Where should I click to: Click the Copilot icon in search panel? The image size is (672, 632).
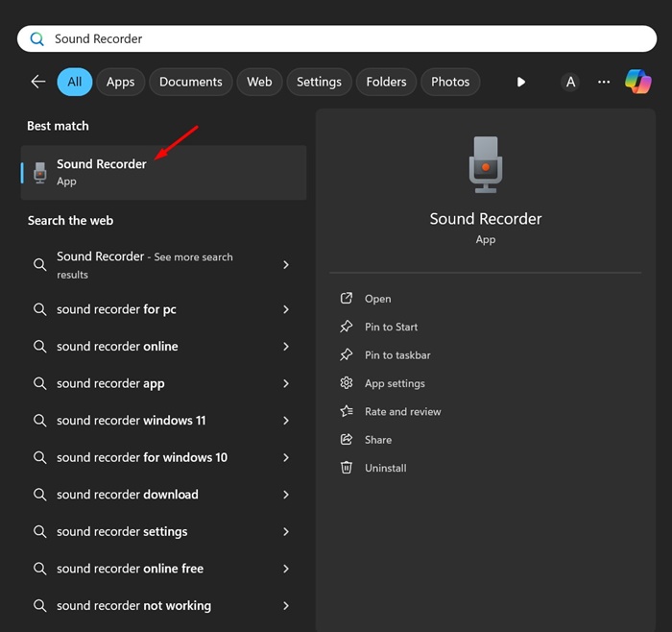[x=637, y=82]
